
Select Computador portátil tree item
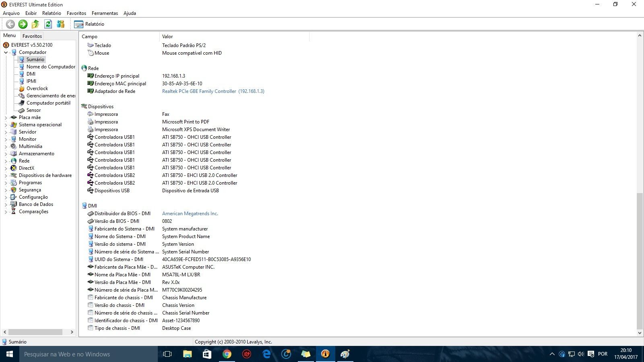click(48, 103)
